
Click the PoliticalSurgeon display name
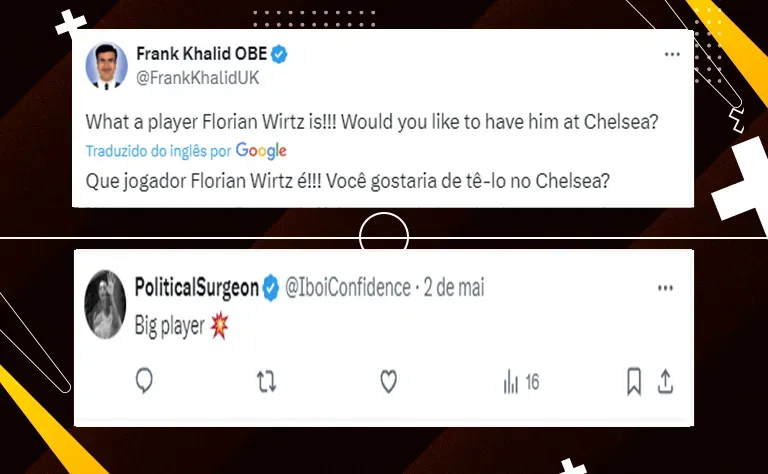click(x=196, y=289)
